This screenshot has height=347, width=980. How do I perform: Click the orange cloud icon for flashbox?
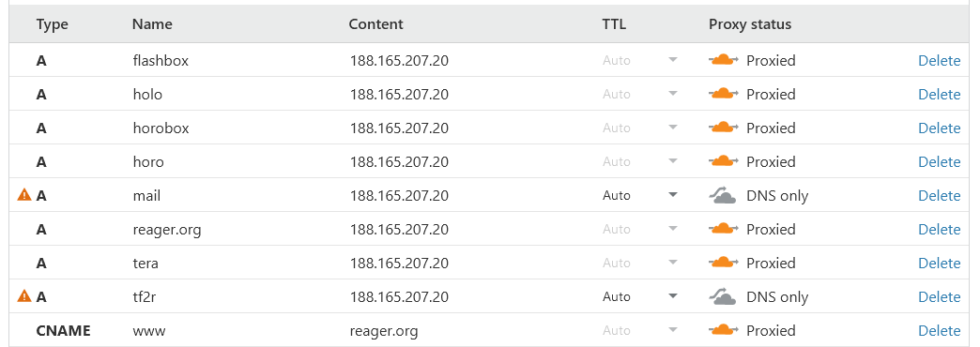tap(724, 61)
